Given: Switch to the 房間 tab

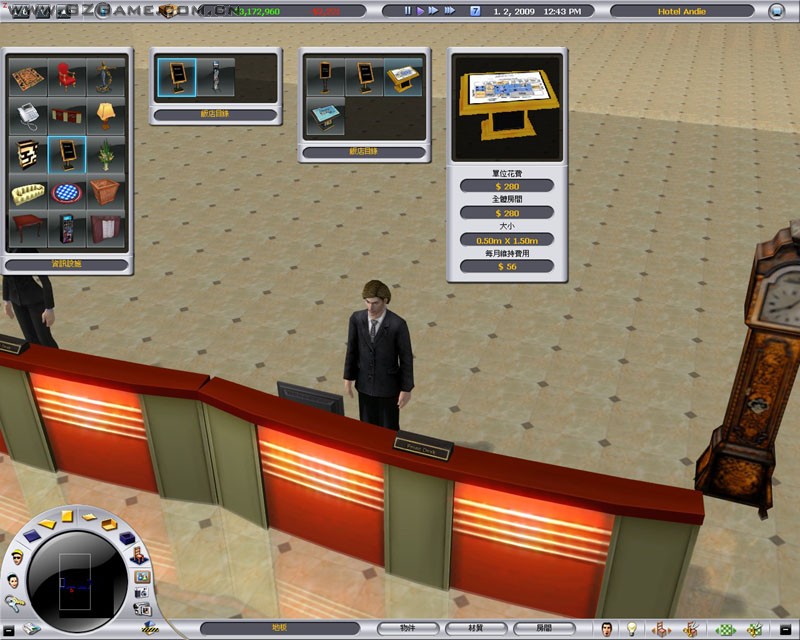Looking at the screenshot, I should click(544, 628).
